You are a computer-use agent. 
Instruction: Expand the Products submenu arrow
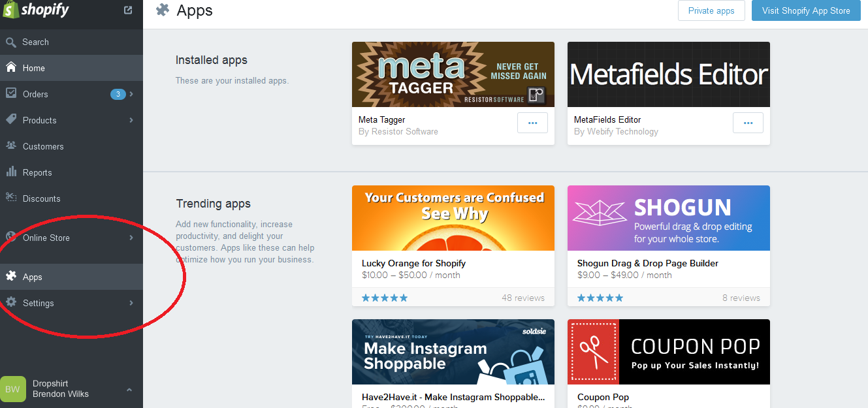pos(131,120)
